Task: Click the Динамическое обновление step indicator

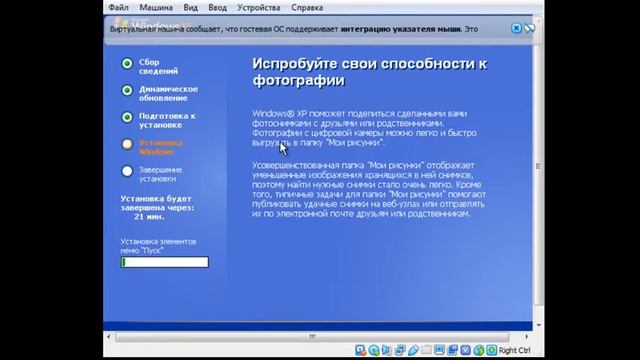Action: pos(127,90)
